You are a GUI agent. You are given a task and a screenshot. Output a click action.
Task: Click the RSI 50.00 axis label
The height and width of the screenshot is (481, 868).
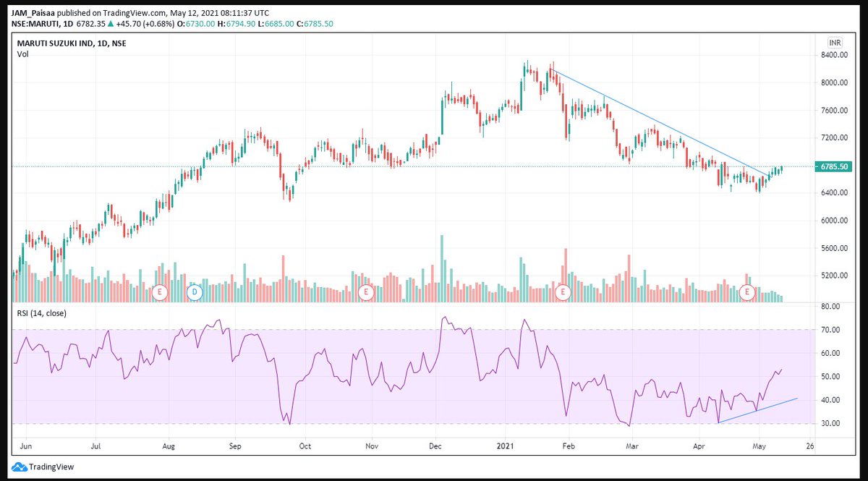pyautogui.click(x=831, y=377)
